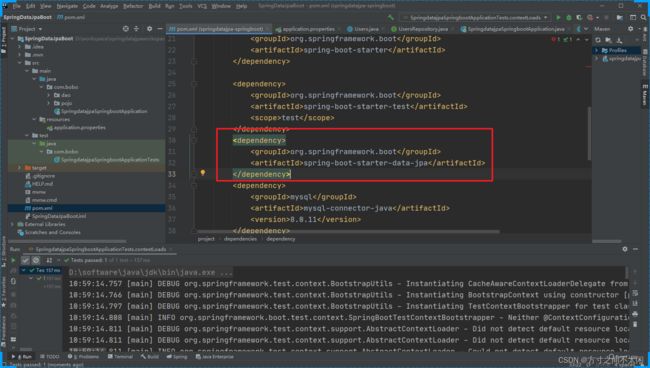
Task: Click the Maven download sources icon
Action: click(x=619, y=40)
